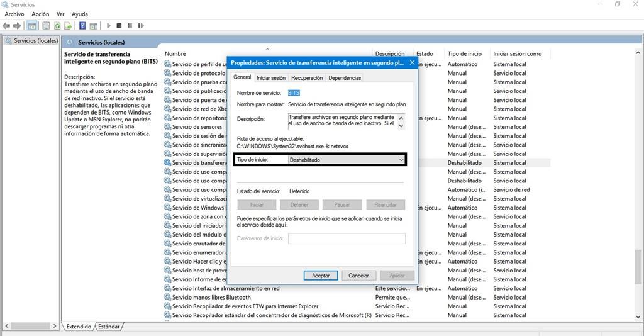Image resolution: width=644 pixels, height=336 pixels.
Task: Toggle the show/hide console tree icon
Action: [x=32, y=26]
